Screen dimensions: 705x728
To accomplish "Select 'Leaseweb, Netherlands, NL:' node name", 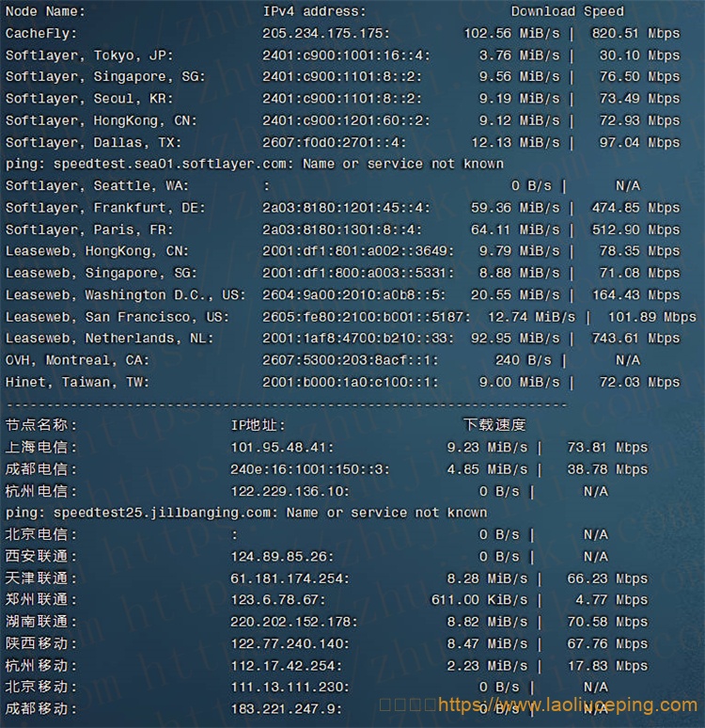I will [109, 339].
